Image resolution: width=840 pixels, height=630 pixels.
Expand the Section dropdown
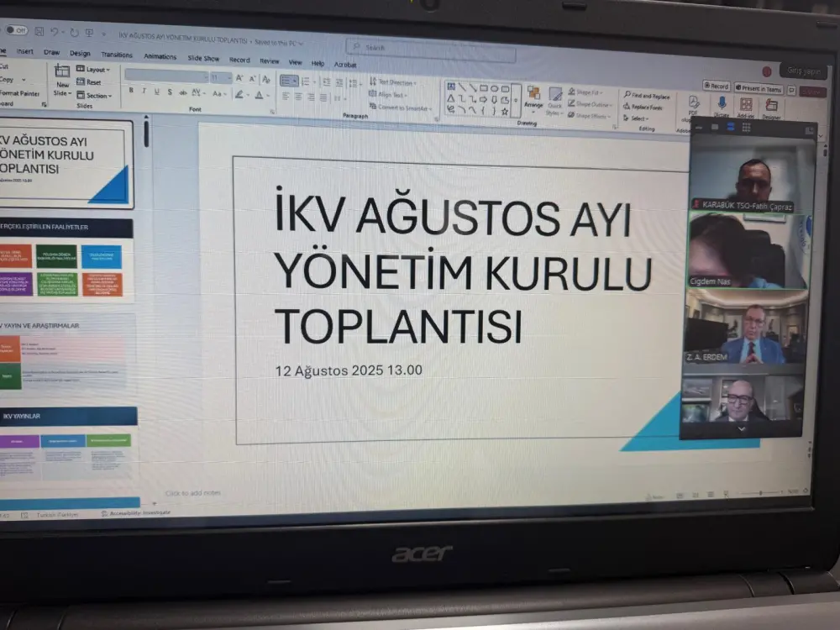point(94,96)
